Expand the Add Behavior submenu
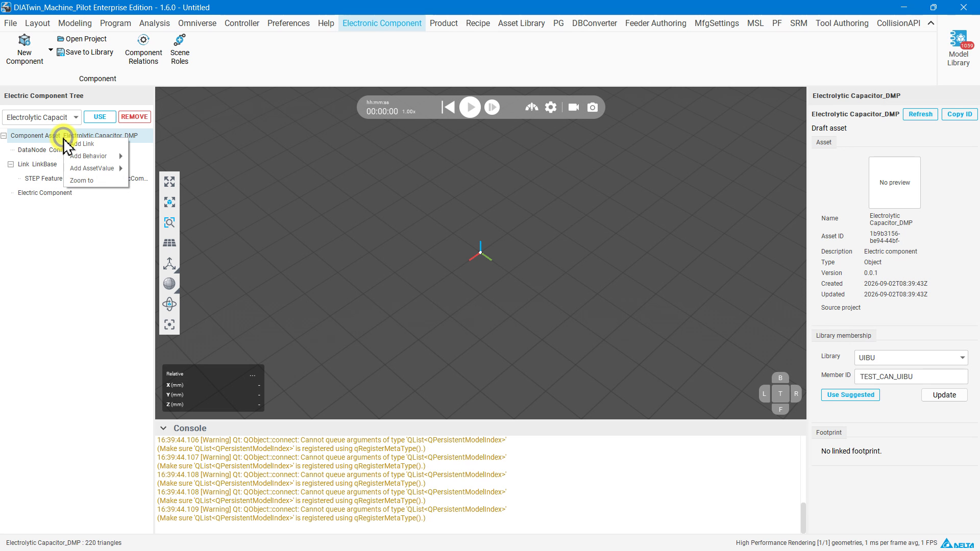Viewport: 980px width, 551px height. coord(96,156)
